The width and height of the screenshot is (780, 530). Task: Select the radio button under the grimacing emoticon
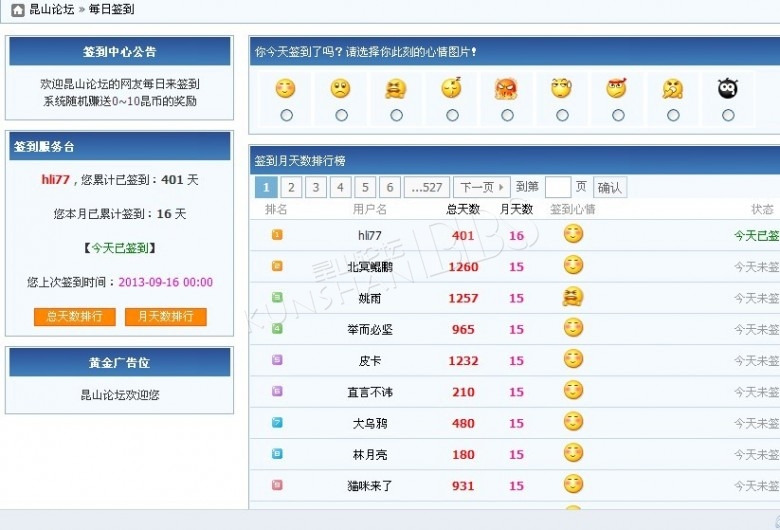click(x=397, y=115)
